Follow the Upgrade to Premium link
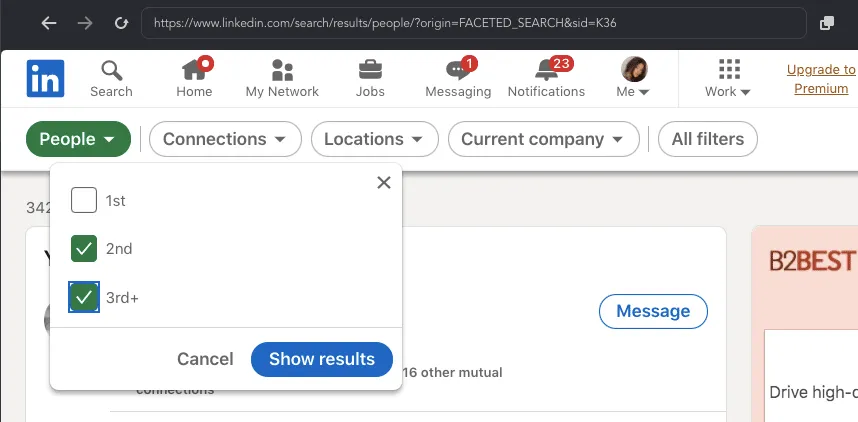Screen dimensions: 858x422 821,79
